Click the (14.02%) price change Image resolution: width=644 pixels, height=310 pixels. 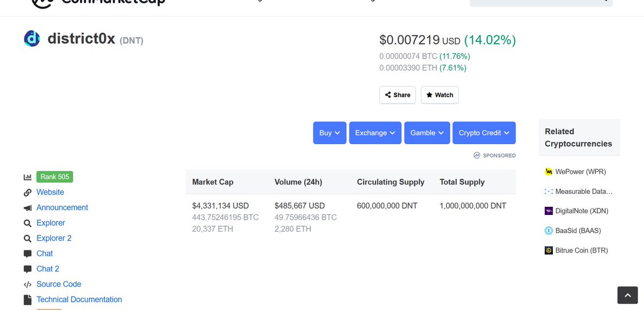pos(490,40)
